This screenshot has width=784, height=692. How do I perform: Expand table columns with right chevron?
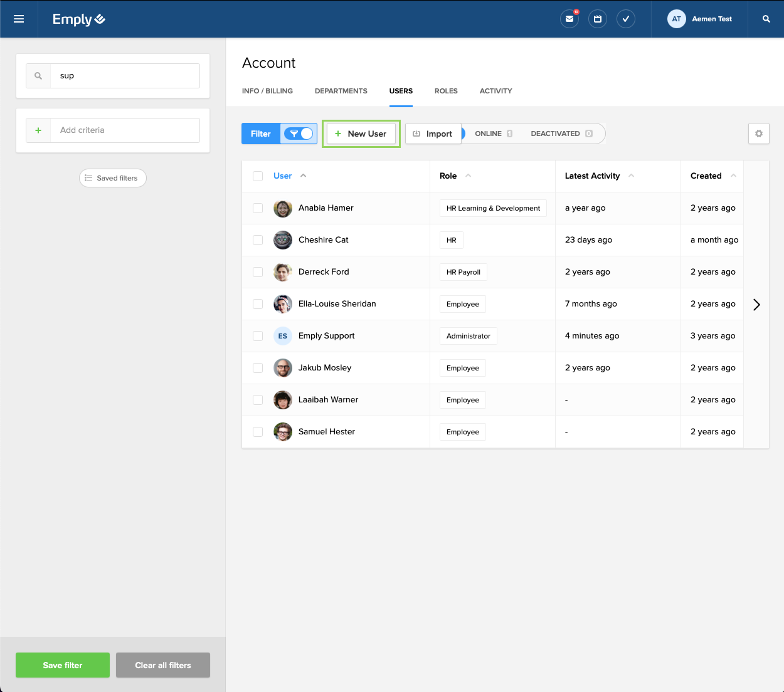coord(756,305)
